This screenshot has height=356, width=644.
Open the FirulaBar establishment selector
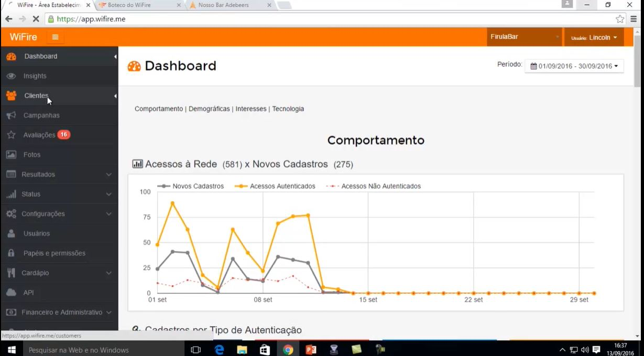click(x=524, y=37)
